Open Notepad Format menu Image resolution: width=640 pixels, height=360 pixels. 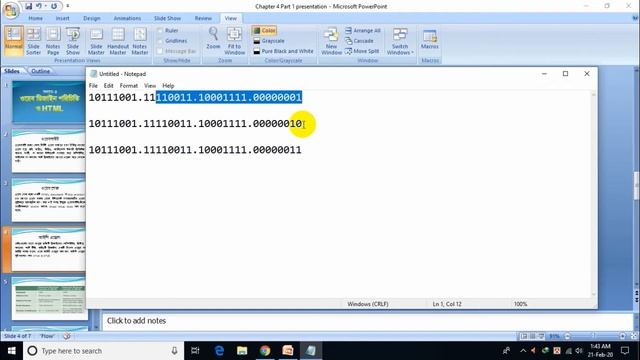129,86
